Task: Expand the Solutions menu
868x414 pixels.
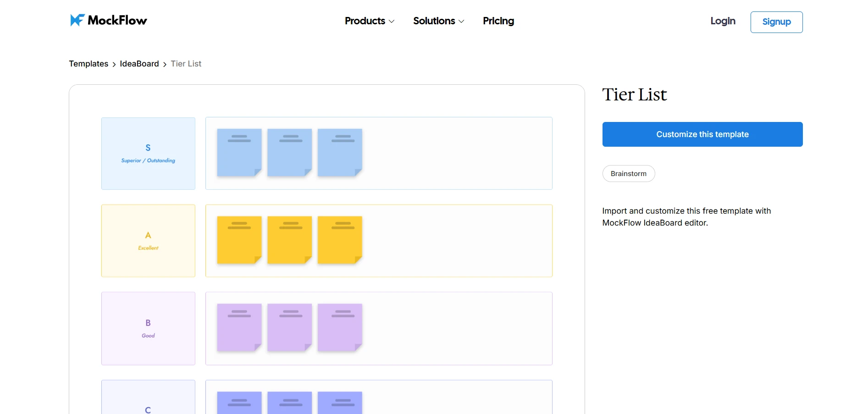Action: [435, 21]
